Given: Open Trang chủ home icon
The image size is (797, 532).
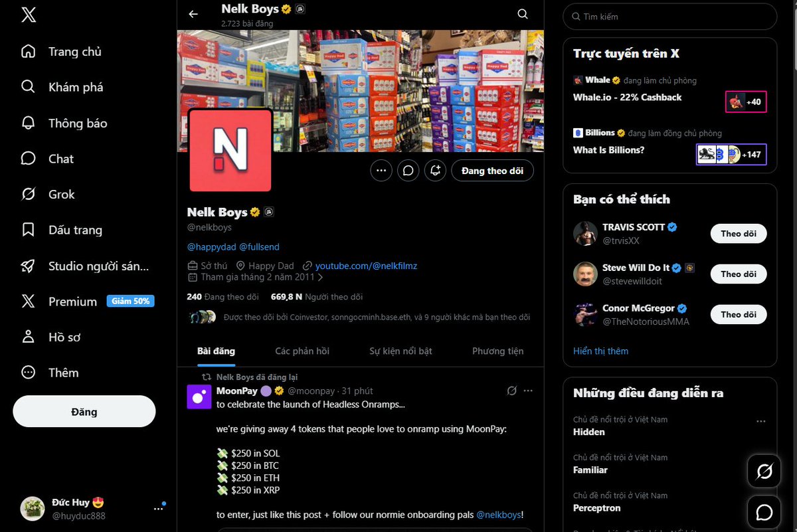Looking at the screenshot, I should pos(28,51).
